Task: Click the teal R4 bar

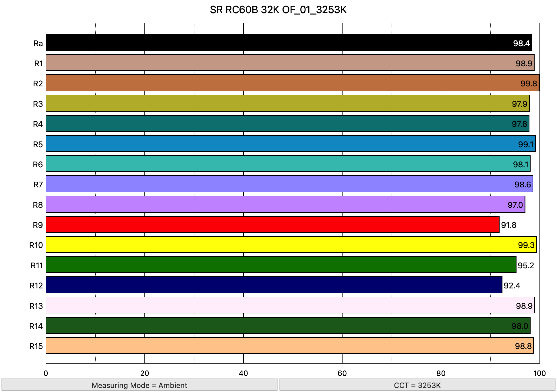Action: [287, 124]
